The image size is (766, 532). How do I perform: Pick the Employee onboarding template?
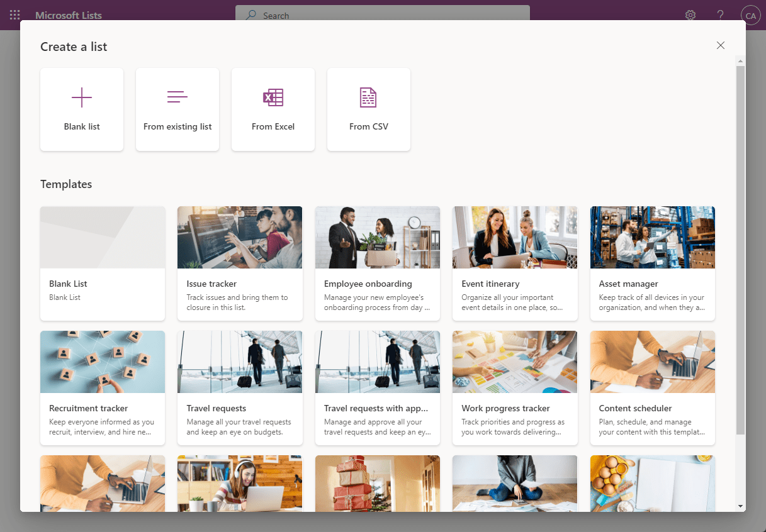378,263
